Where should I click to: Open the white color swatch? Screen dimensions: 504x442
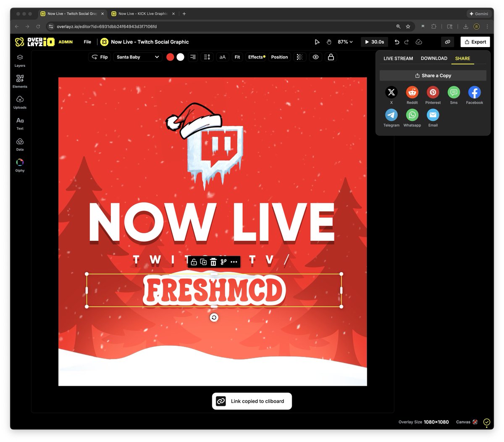(x=180, y=57)
